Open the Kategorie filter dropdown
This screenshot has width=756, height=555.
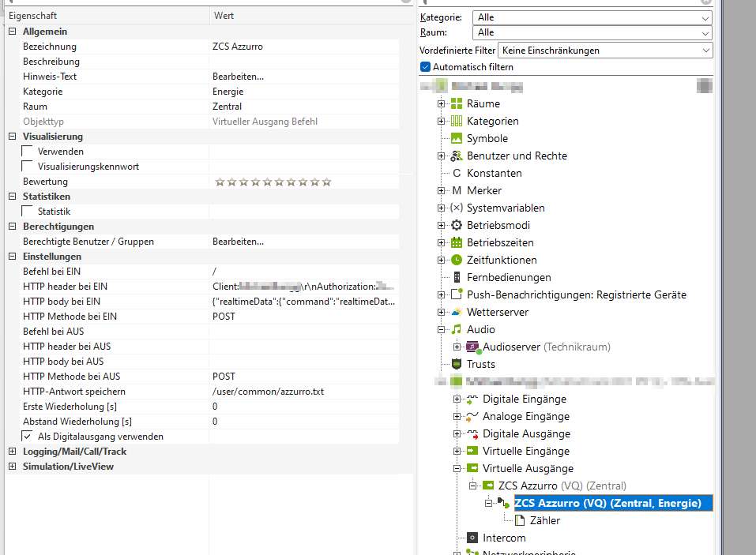(x=592, y=17)
